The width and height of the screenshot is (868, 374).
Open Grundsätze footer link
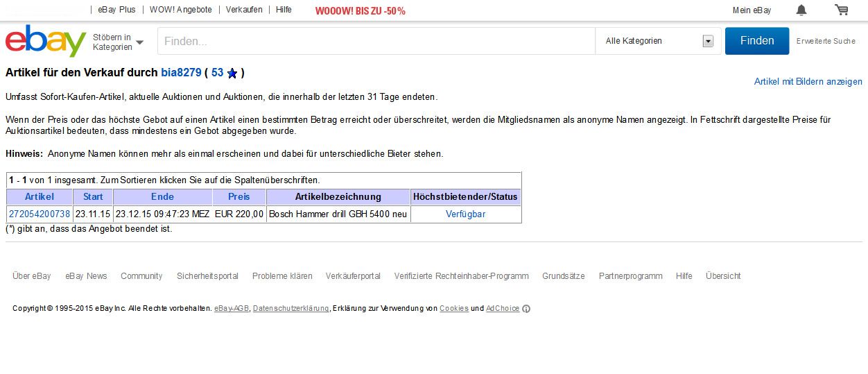click(x=564, y=275)
